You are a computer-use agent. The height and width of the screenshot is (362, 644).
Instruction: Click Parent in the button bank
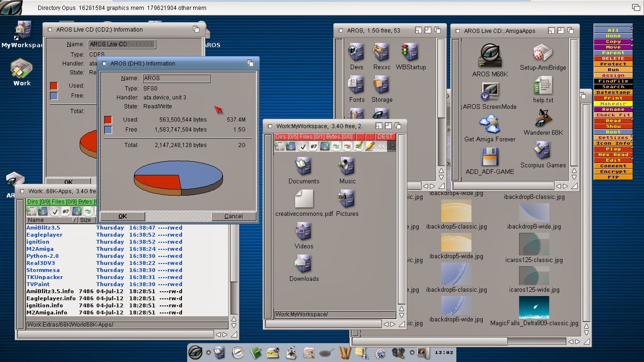[613, 53]
